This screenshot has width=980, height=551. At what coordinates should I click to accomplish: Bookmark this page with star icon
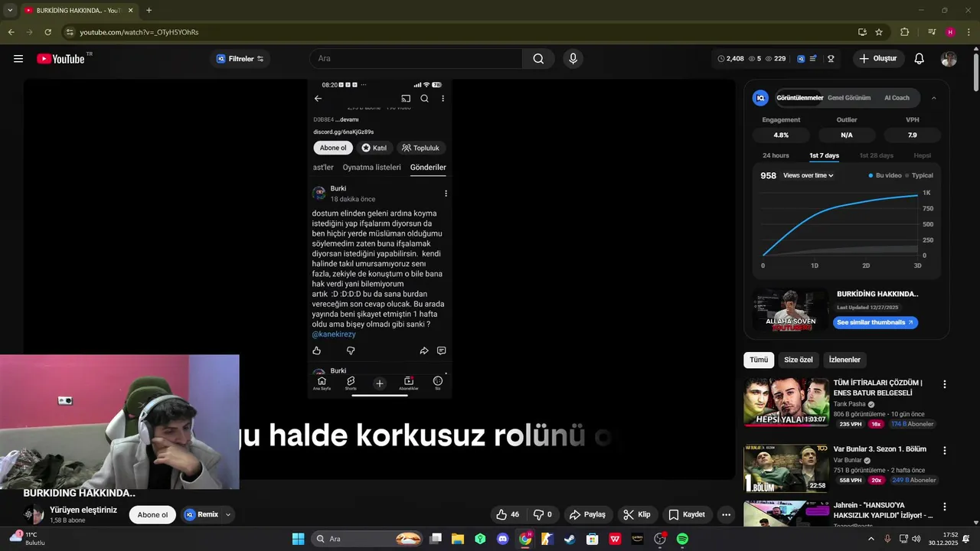[x=879, y=32]
